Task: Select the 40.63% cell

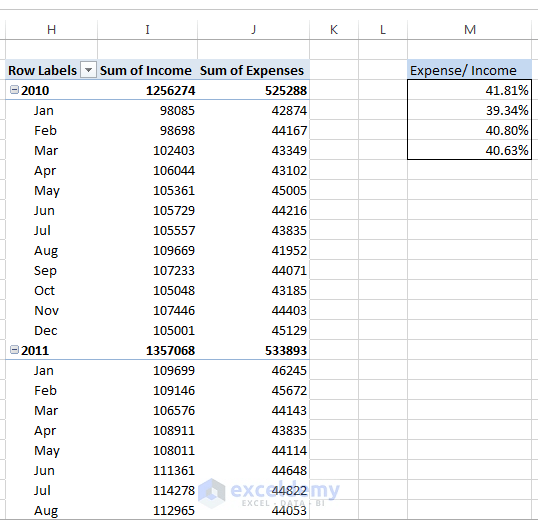Action: (470, 150)
